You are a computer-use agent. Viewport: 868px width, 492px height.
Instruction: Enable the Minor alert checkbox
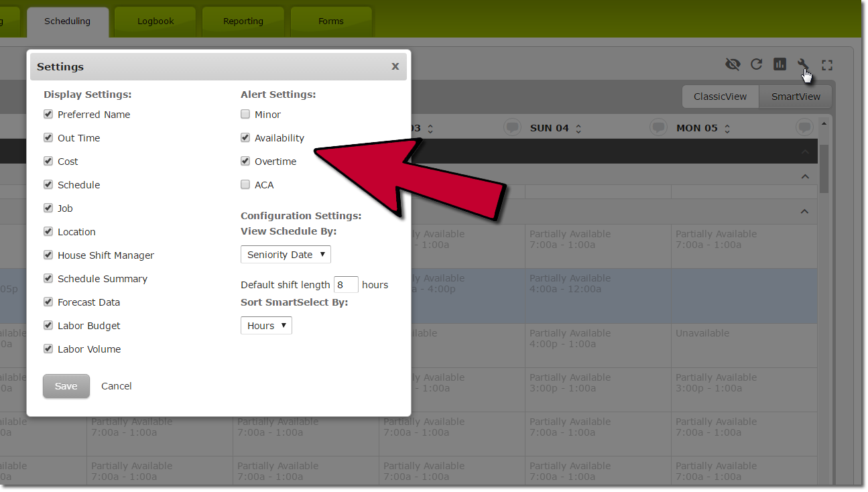(245, 114)
